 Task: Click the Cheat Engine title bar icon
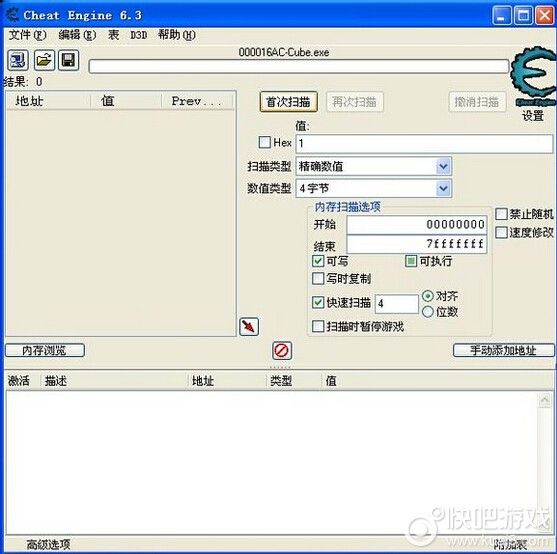point(12,15)
